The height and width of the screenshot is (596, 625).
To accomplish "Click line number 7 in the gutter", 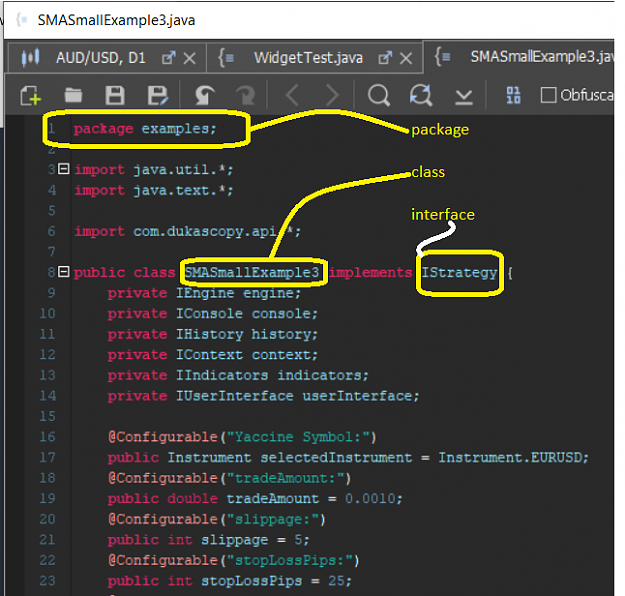I will pos(51,252).
